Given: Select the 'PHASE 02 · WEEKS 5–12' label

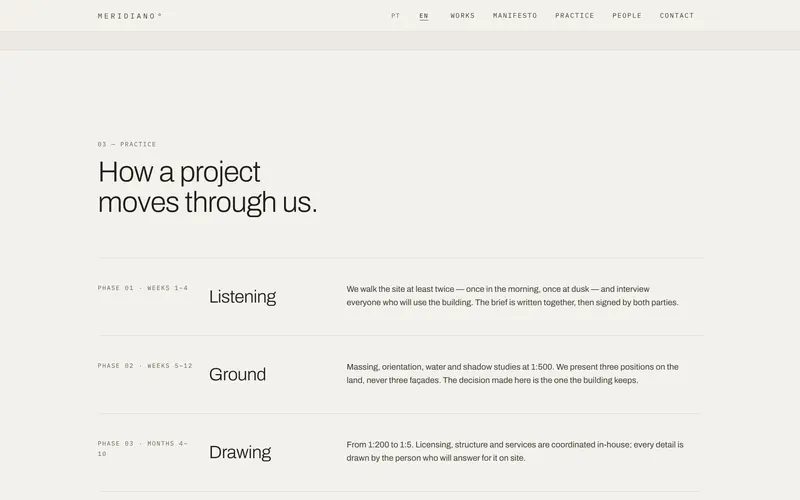Looking at the screenshot, I should coord(145,366).
